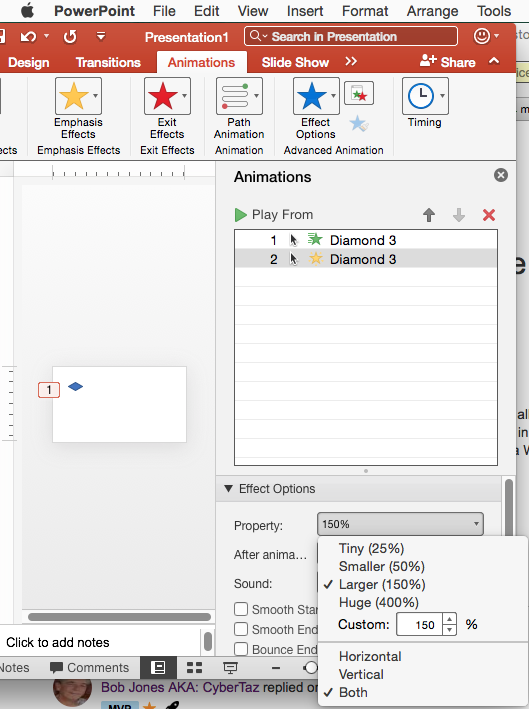
Task: Open the Exit Effects gallery dropdown arrow
Action: pyautogui.click(x=184, y=96)
